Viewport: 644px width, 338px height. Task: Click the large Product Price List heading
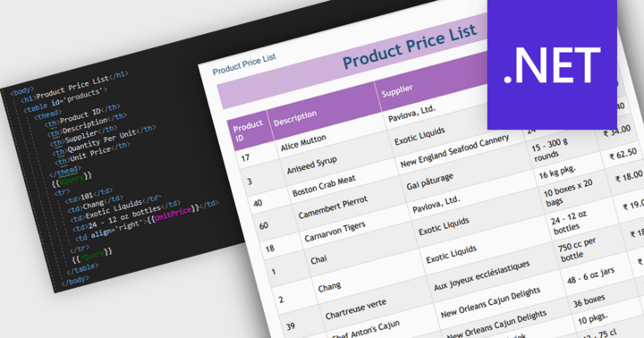(410, 46)
